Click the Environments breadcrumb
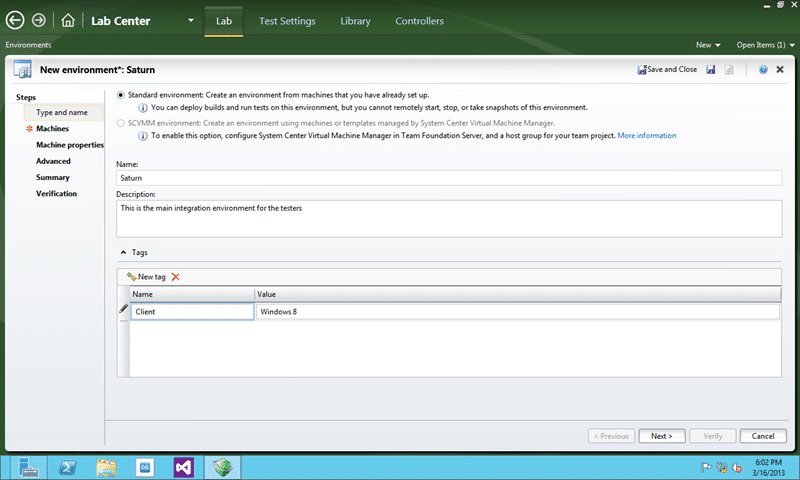The width and height of the screenshot is (800, 480). [29, 45]
